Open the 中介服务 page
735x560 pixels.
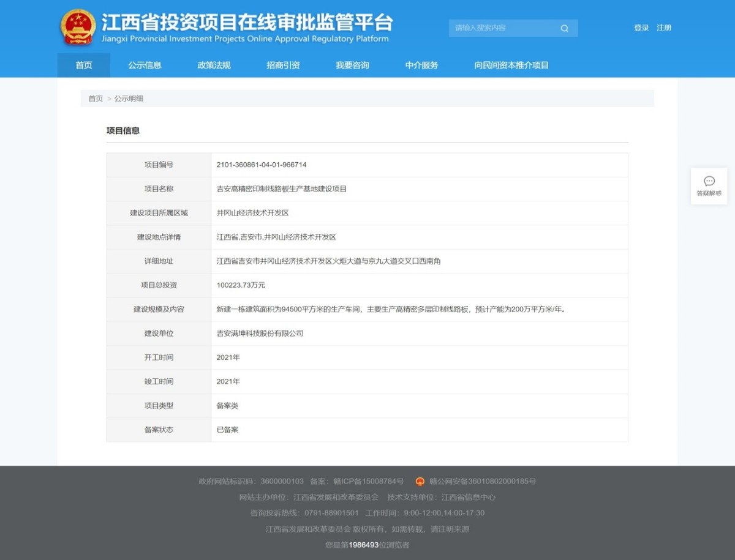click(x=421, y=65)
